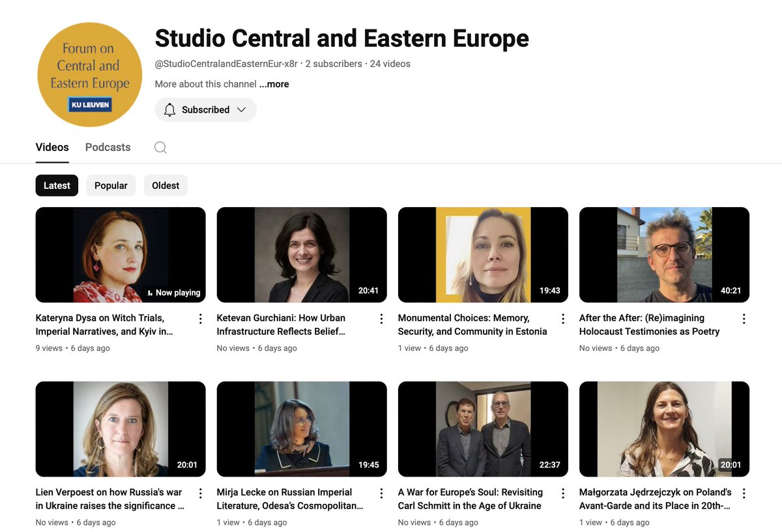The height and width of the screenshot is (532, 782).
Task: Click the 20:41 duration badge
Action: (x=368, y=290)
